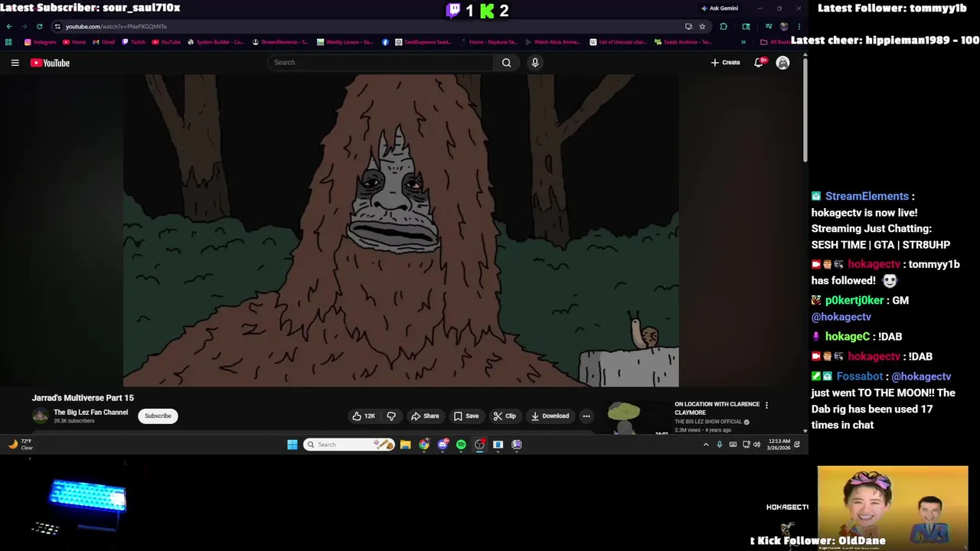Open the Weekly Lesson bookmark
This screenshot has height=551, width=980.
345,42
